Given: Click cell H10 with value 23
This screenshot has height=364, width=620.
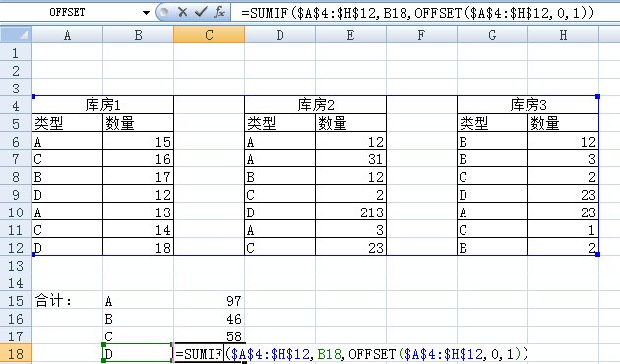Looking at the screenshot, I should click(563, 212).
